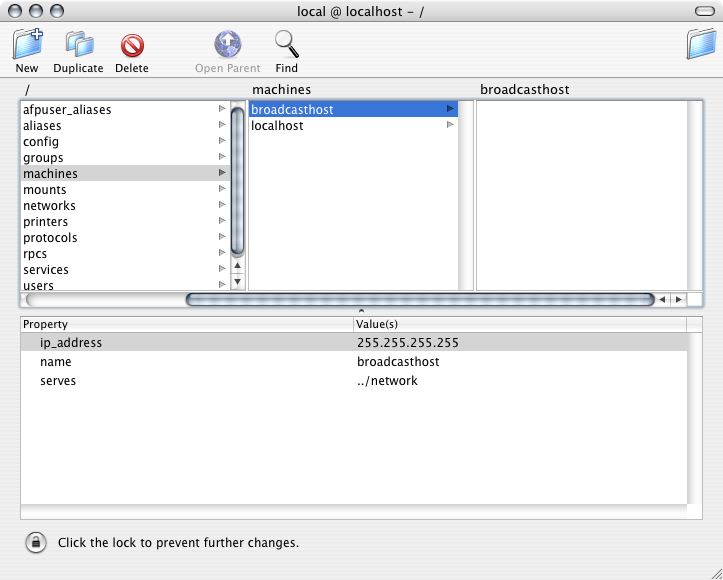Select the serves property row
723x580 pixels.
point(58,381)
